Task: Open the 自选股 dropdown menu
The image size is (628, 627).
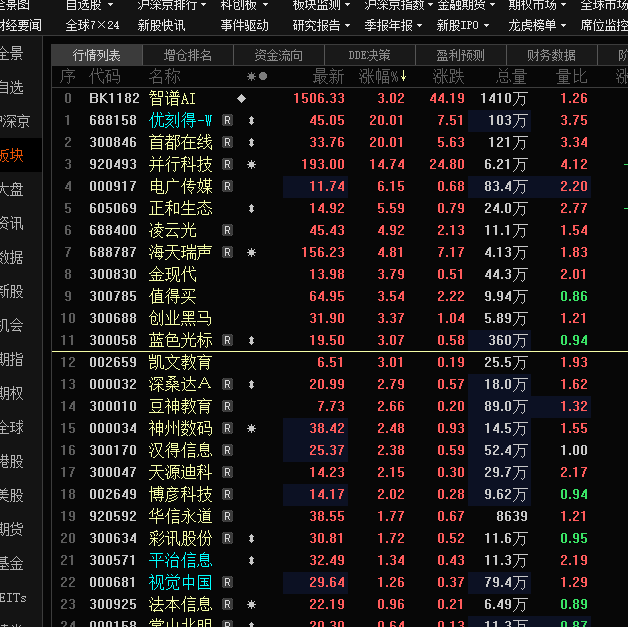Action: (90, 5)
